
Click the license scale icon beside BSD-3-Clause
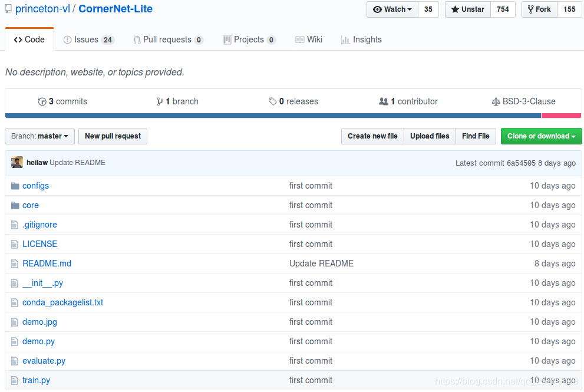pos(496,102)
